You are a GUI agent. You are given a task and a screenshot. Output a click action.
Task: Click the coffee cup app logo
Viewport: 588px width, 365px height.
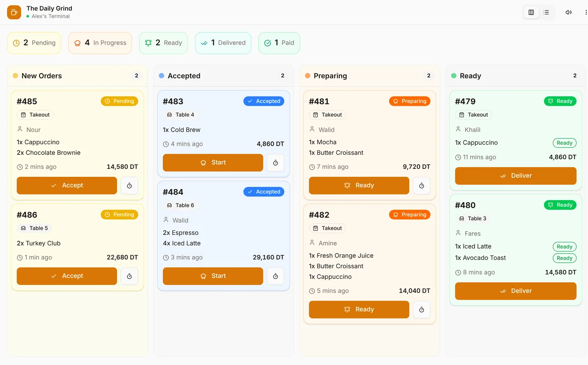pyautogui.click(x=14, y=12)
